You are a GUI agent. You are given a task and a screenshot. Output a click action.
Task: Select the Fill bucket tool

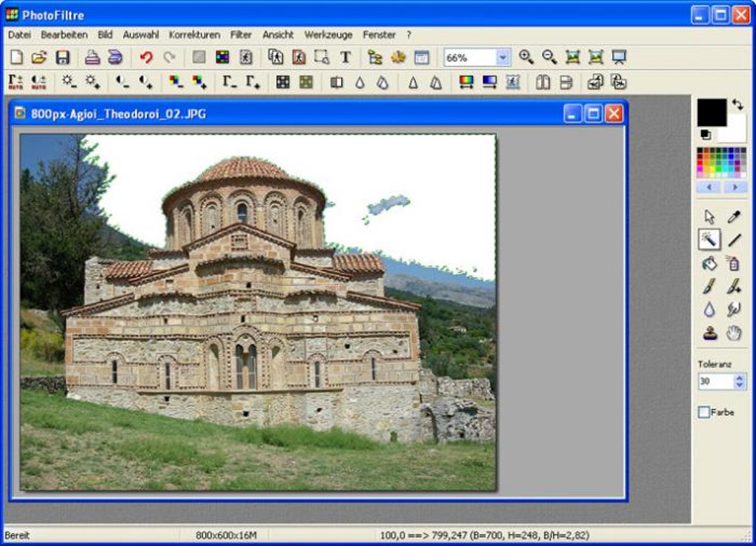(709, 263)
